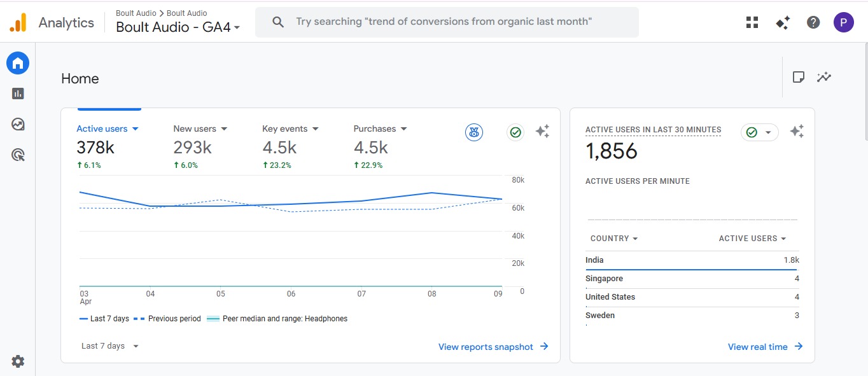Click the benchmarking medal icon on chart card
Image resolution: width=868 pixels, height=376 pixels.
coord(474,132)
